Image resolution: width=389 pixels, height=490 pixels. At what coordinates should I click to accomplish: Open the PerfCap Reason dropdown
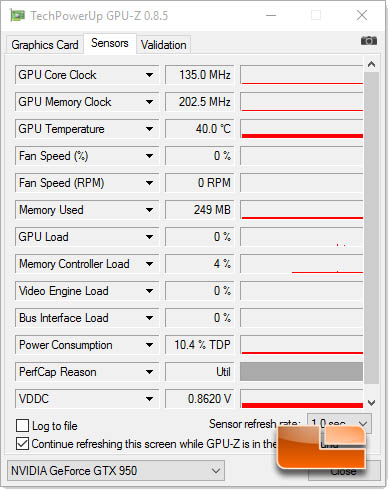(x=149, y=372)
